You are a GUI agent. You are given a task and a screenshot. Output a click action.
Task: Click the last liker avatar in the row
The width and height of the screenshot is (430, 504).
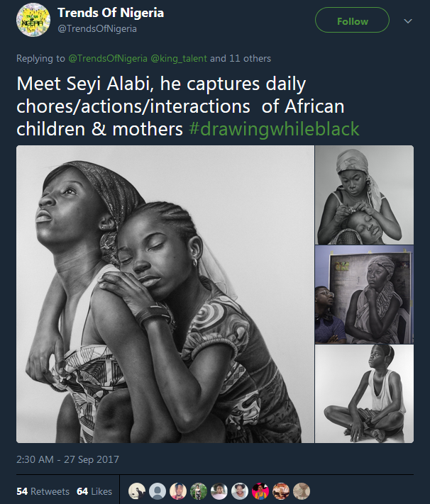(x=302, y=491)
